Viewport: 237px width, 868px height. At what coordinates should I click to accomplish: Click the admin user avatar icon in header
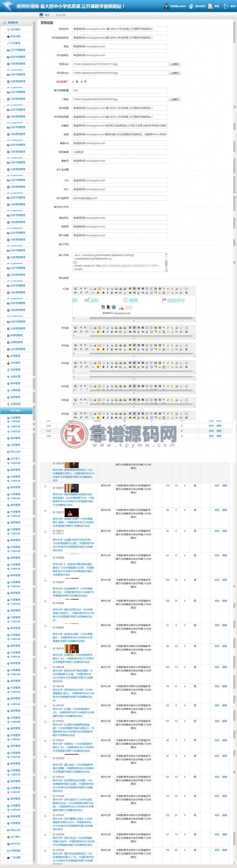click(x=166, y=6)
